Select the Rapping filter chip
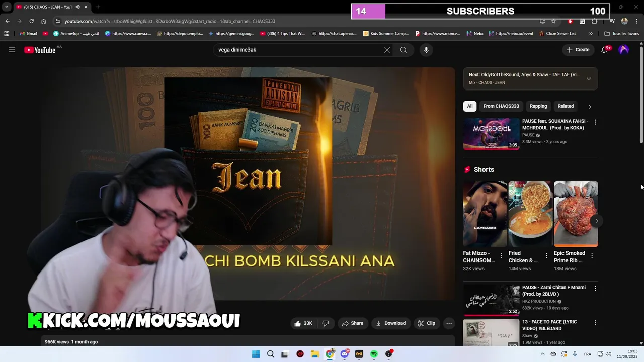This screenshot has height=362, width=644. [x=538, y=106]
